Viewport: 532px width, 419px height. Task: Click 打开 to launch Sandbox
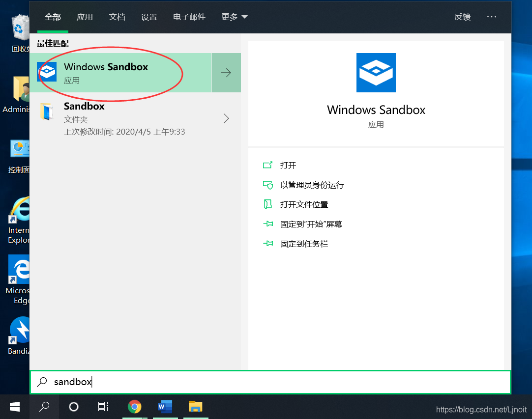pyautogui.click(x=288, y=165)
